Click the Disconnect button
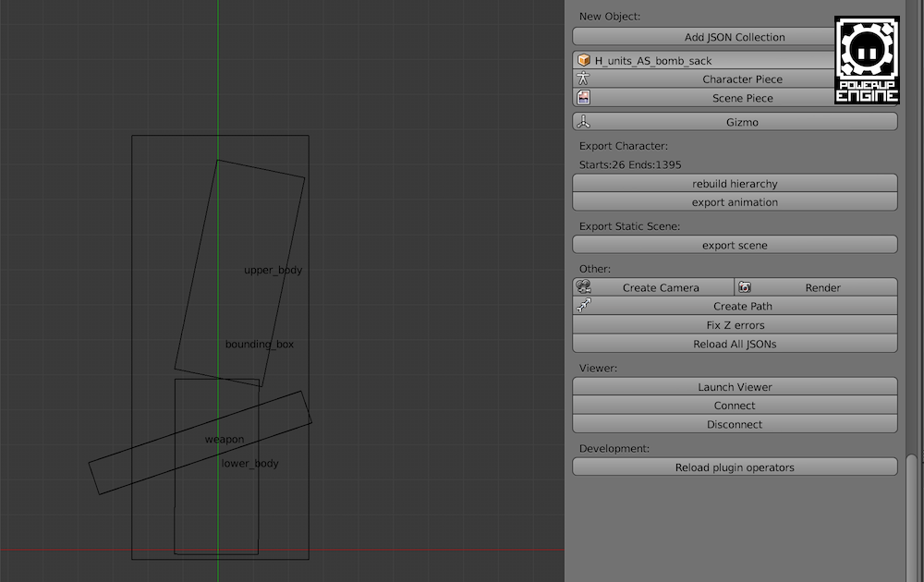The width and height of the screenshot is (924, 582). click(735, 424)
